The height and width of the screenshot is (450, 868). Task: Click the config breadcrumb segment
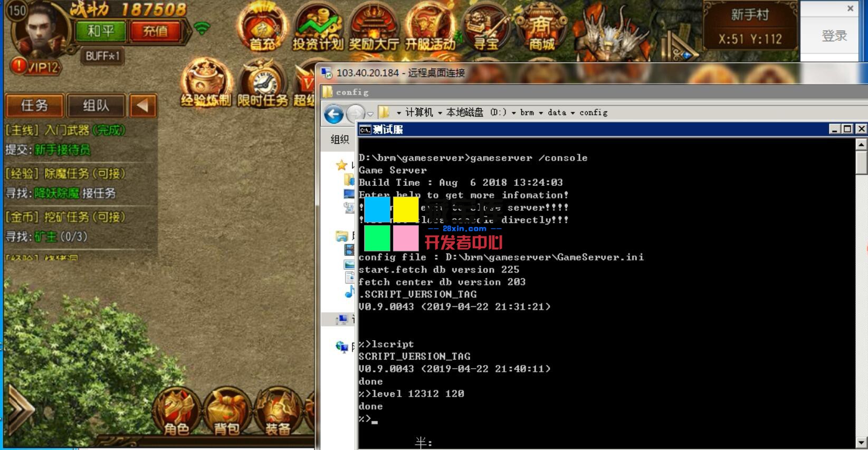point(593,112)
